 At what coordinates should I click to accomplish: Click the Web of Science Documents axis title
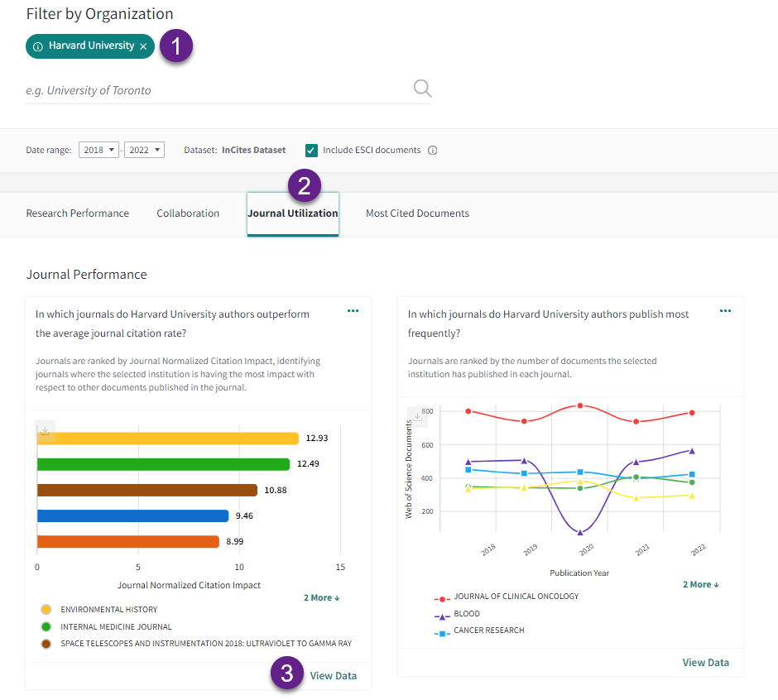point(409,469)
